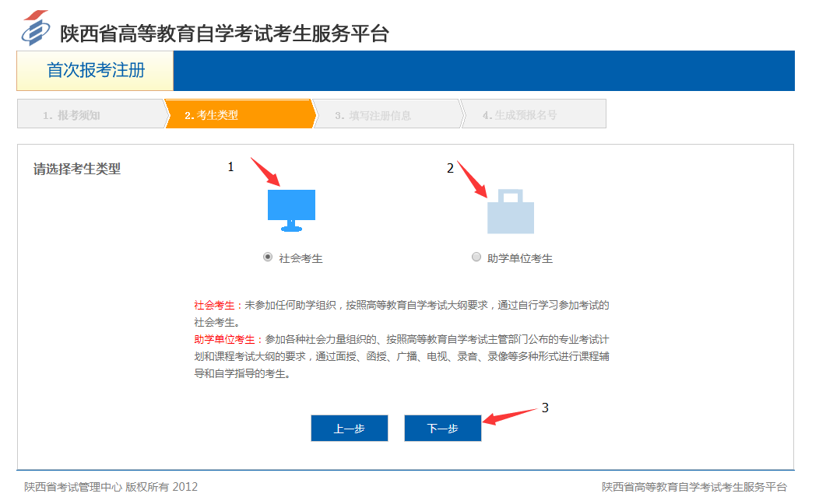Screen dimensions: 819x504
Task: Click the 助学单位考生 label next to its radio button
Action: [x=519, y=258]
